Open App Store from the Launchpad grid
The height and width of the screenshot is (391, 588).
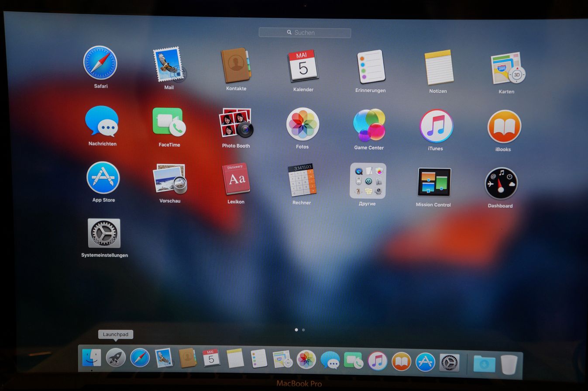click(103, 178)
